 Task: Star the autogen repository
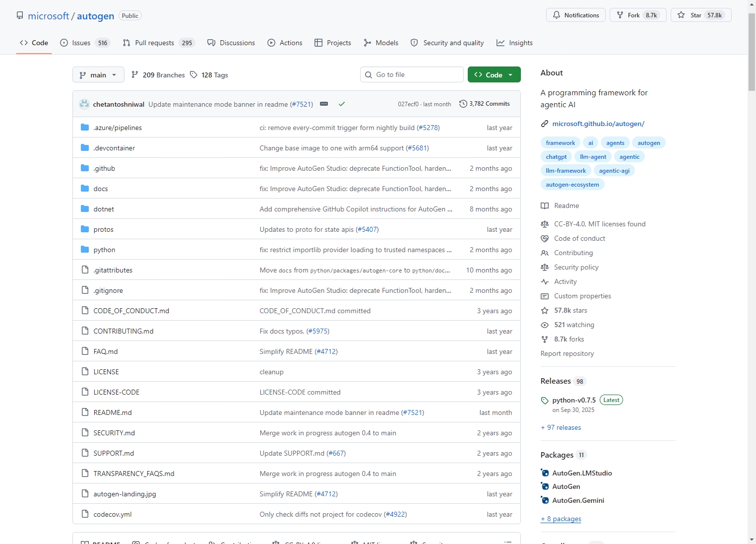701,15
